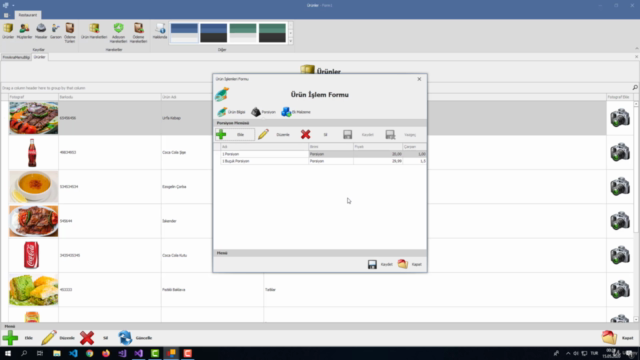Screen dimensions: 640x360
Task: Open Ödeme Türleri in the ribbon
Action: coord(70,33)
